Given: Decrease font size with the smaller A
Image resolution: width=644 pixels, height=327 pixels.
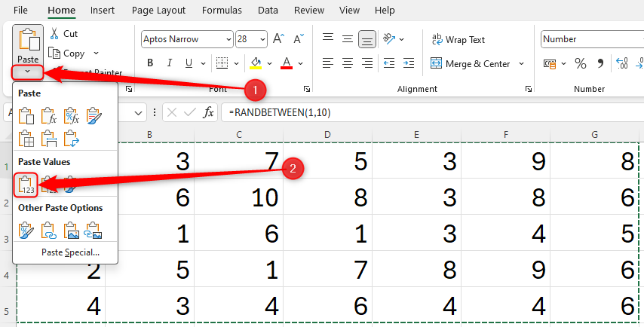Looking at the screenshot, I should tap(299, 39).
